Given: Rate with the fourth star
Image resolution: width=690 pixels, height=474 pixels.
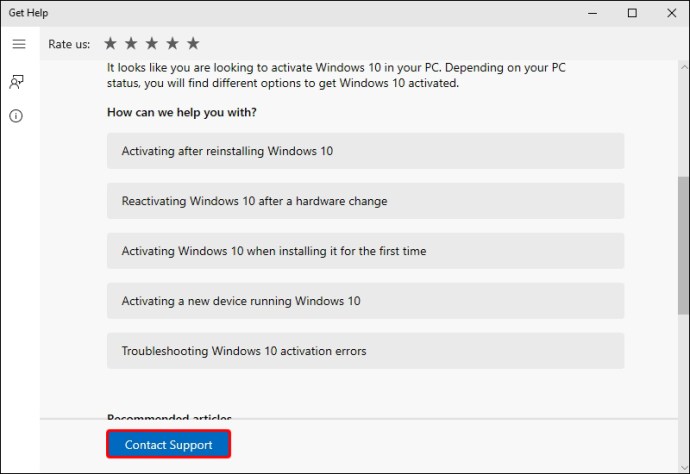Looking at the screenshot, I should (172, 44).
